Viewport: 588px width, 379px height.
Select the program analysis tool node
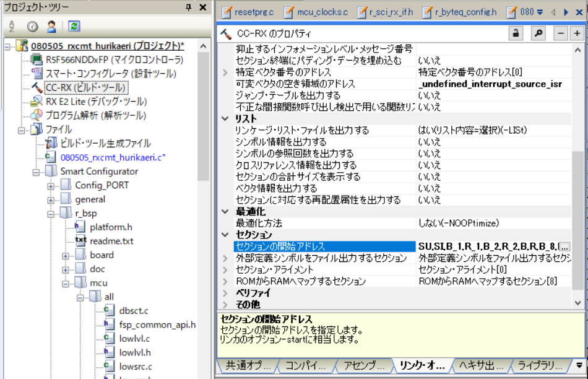(95, 115)
